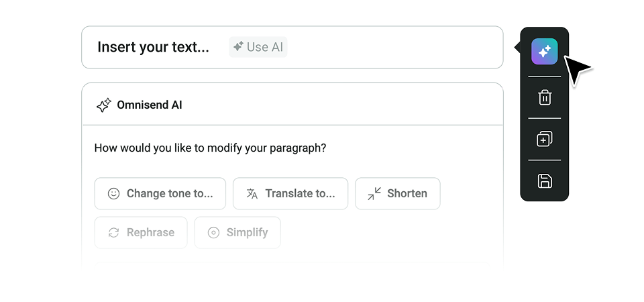The height and width of the screenshot is (302, 644).
Task: Delete the block with trash icon
Action: click(545, 98)
